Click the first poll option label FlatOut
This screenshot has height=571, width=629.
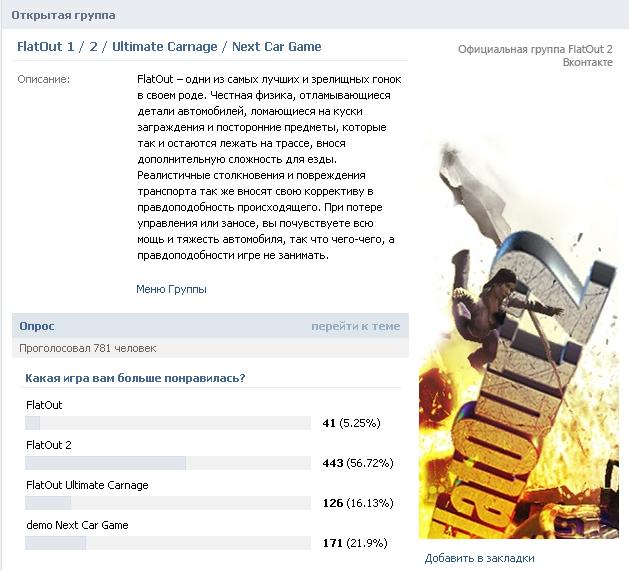44,405
